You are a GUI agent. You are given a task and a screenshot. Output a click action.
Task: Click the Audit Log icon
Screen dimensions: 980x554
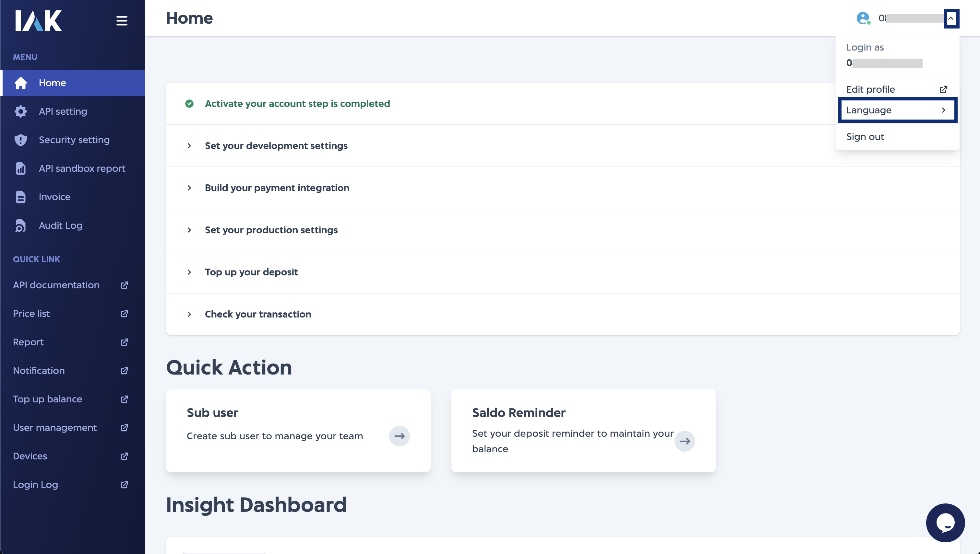coord(20,225)
